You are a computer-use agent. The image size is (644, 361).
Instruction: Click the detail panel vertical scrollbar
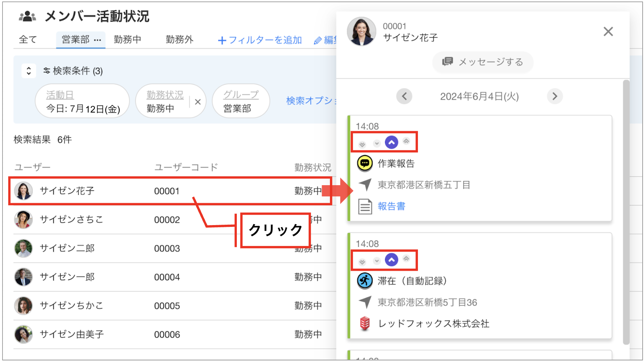coord(626,212)
